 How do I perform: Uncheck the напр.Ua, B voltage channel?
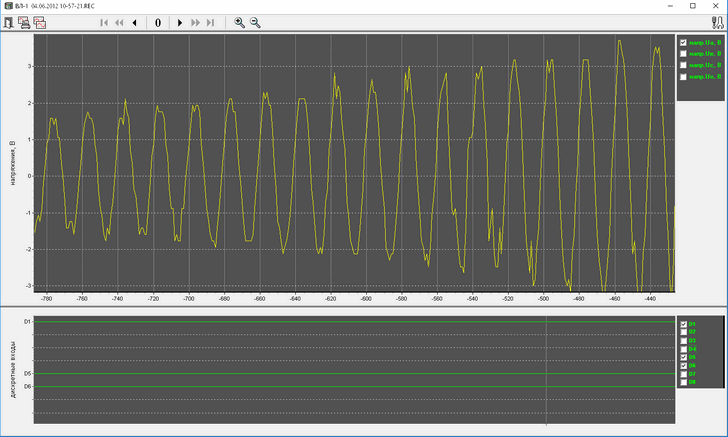[x=683, y=43]
